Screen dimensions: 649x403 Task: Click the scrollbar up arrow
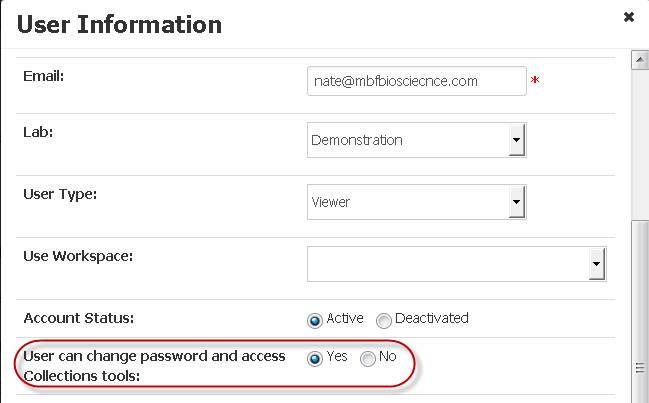click(640, 60)
